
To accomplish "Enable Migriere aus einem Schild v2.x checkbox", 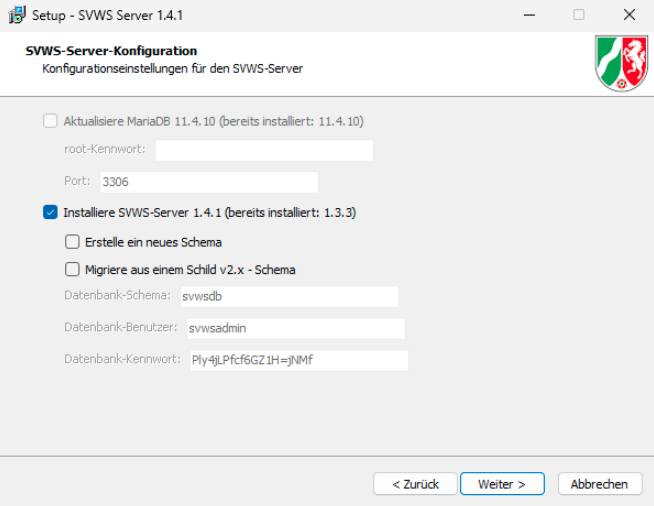I will tap(72, 269).
